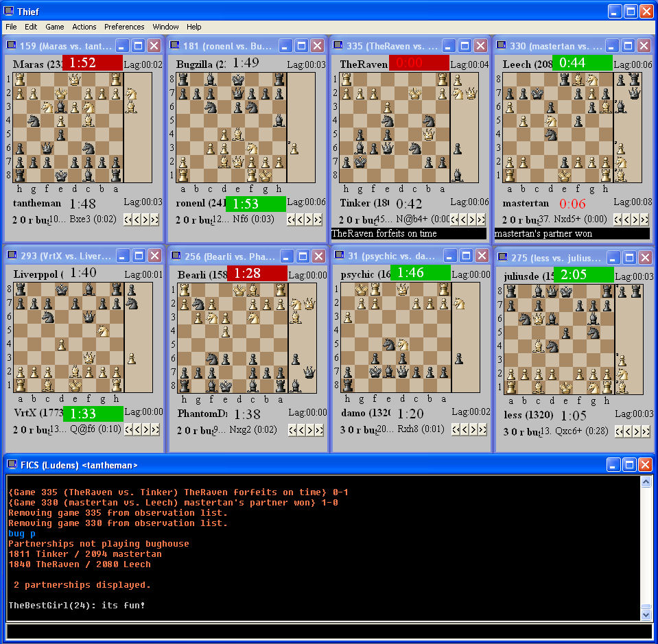The image size is (658, 644).
Task: Click the Thief application title bar icon
Action: (8, 11)
